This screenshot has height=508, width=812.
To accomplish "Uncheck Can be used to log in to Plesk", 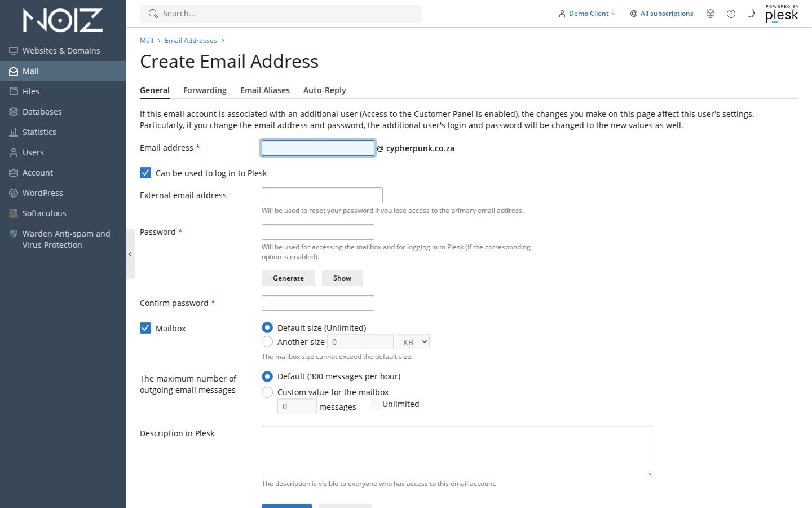I will [145, 173].
